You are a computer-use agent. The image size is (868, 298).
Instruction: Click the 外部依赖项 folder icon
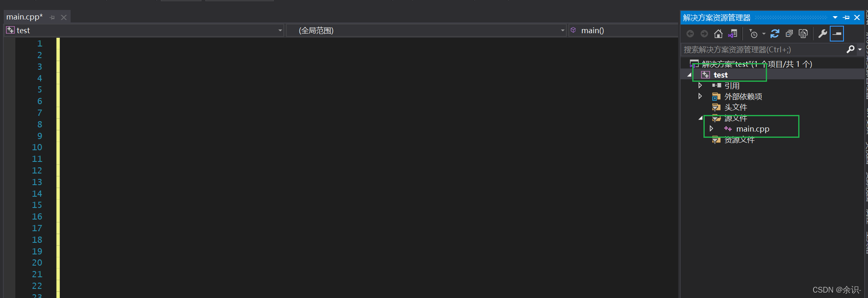[x=716, y=96]
